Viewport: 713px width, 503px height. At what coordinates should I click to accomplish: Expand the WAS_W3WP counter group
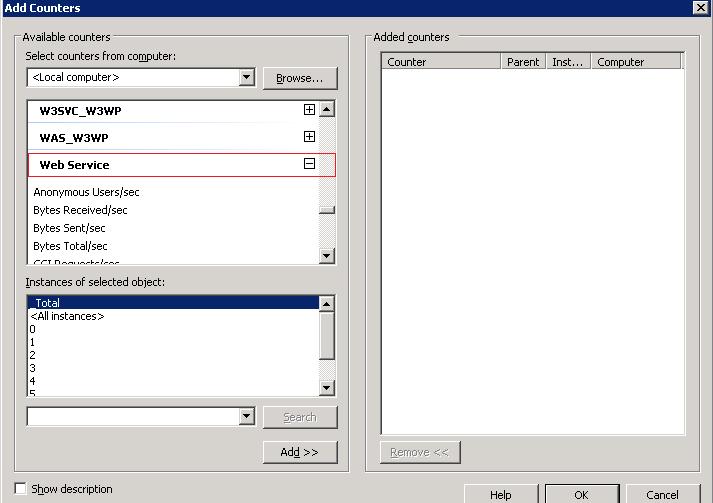coord(309,136)
